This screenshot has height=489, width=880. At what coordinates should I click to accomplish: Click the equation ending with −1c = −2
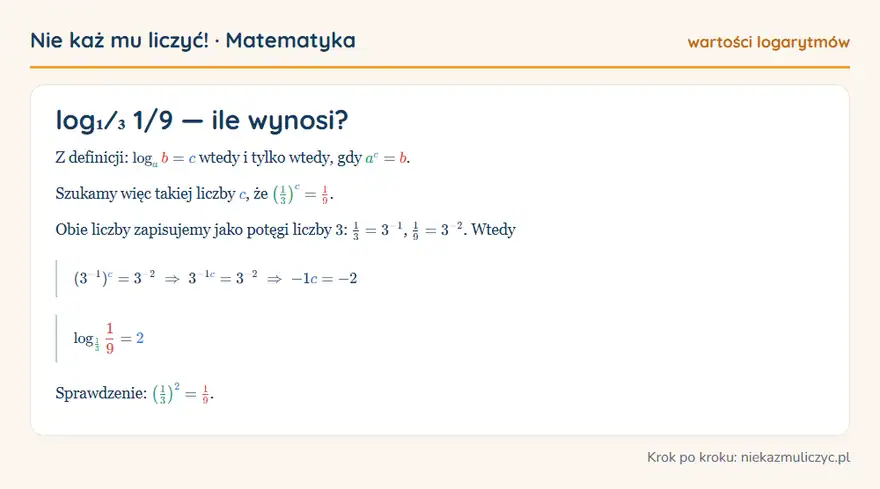[x=215, y=278]
